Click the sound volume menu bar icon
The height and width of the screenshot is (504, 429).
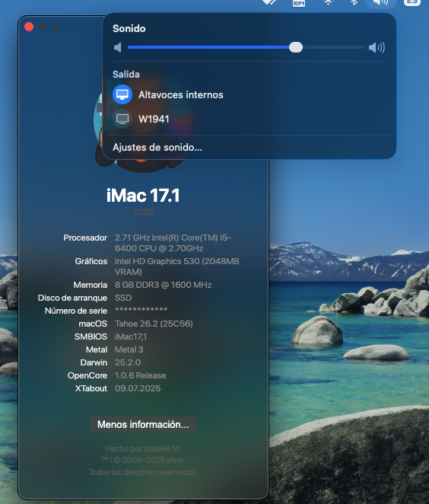(380, 2)
